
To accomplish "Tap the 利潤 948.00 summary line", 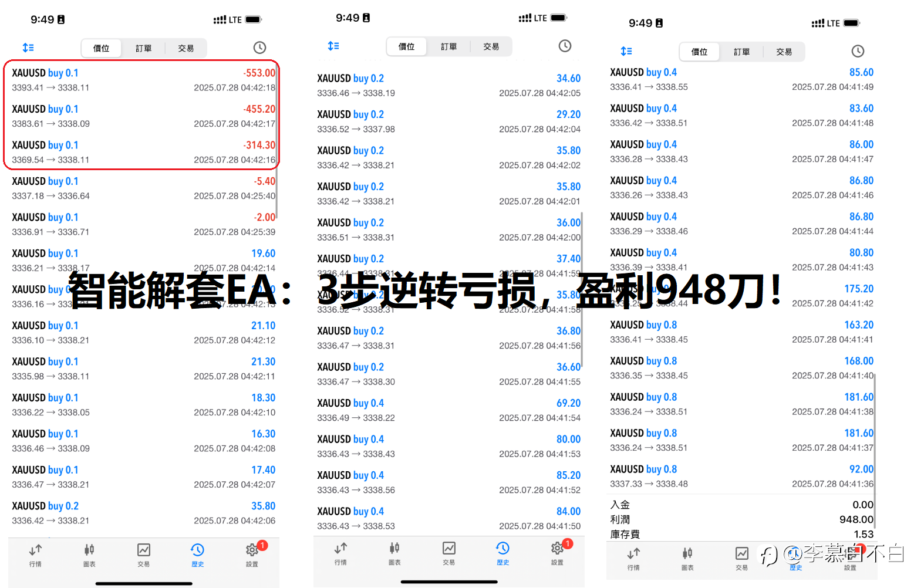I will coord(741,519).
